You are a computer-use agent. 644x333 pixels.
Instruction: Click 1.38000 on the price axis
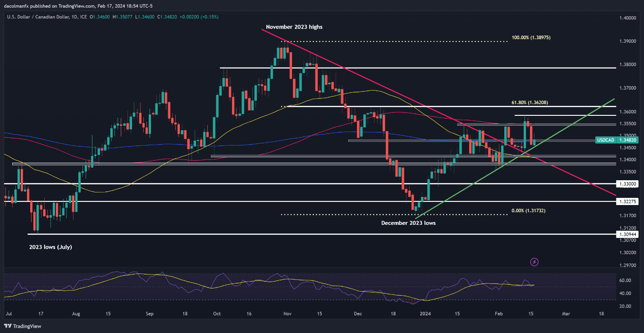(627, 65)
